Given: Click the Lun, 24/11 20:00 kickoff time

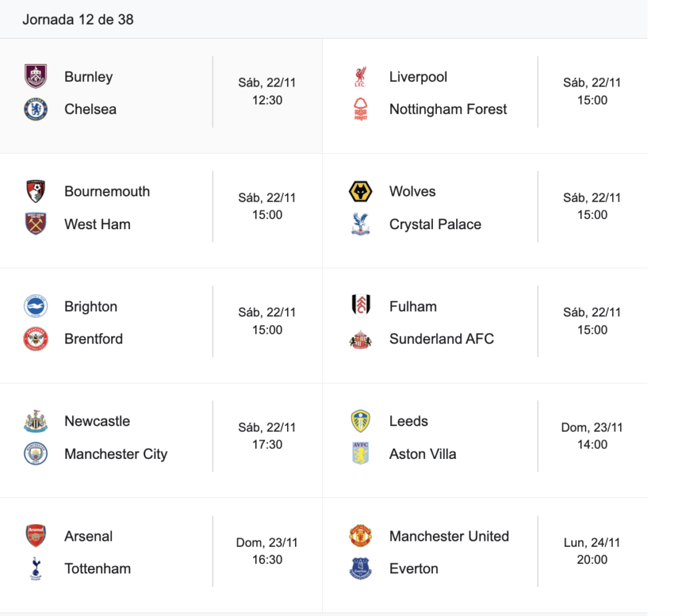Looking at the screenshot, I should click(592, 551).
